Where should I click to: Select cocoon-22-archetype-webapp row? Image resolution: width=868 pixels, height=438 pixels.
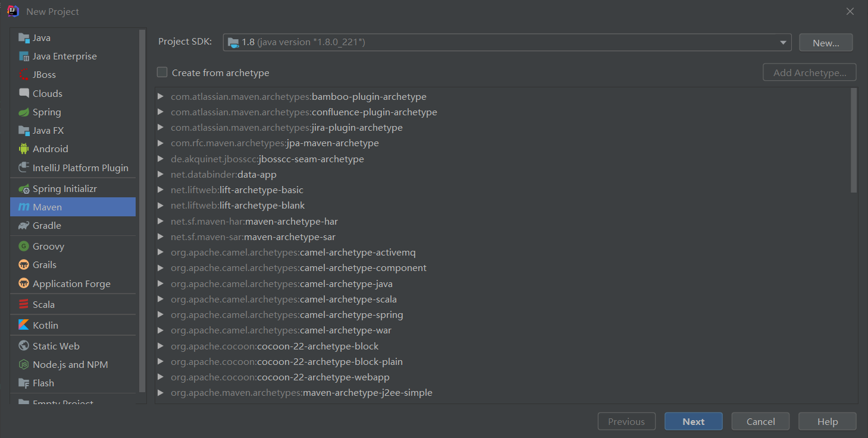tap(503, 377)
